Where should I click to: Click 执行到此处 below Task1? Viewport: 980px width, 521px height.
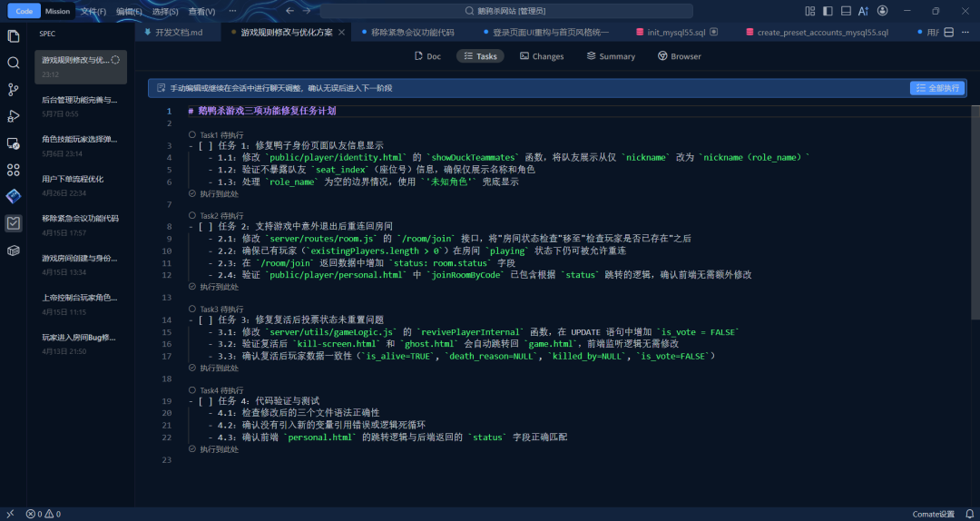(214, 194)
